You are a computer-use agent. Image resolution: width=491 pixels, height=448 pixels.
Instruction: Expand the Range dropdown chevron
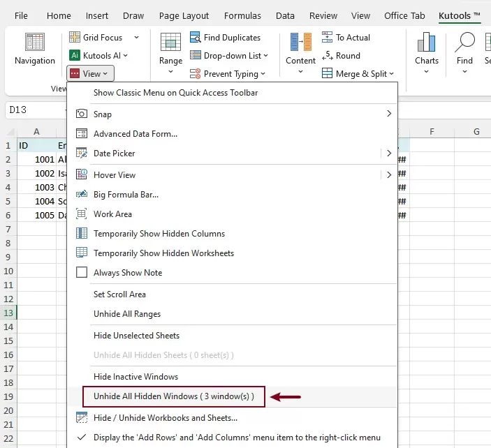coord(170,72)
